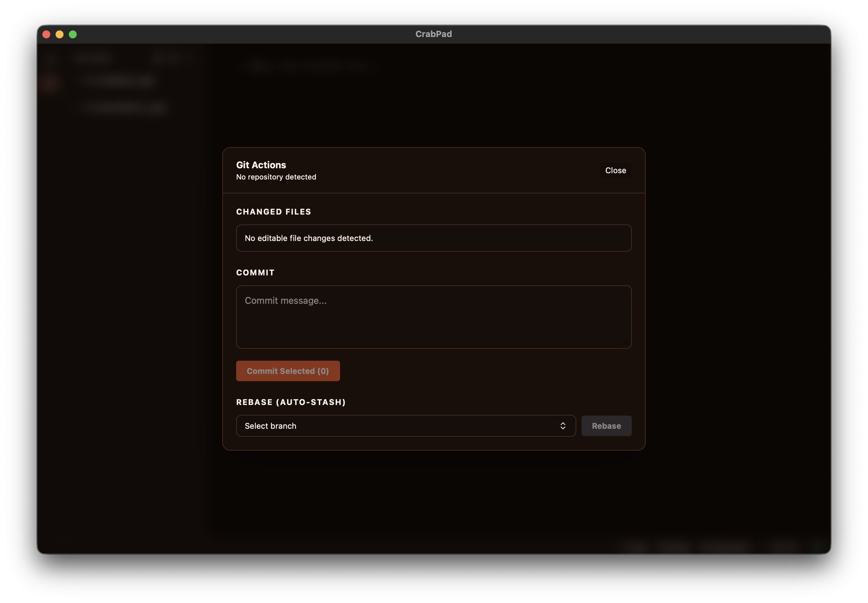This screenshot has height=603, width=868.
Task: Click the 'No editable file changes detected' panel
Action: (x=433, y=238)
